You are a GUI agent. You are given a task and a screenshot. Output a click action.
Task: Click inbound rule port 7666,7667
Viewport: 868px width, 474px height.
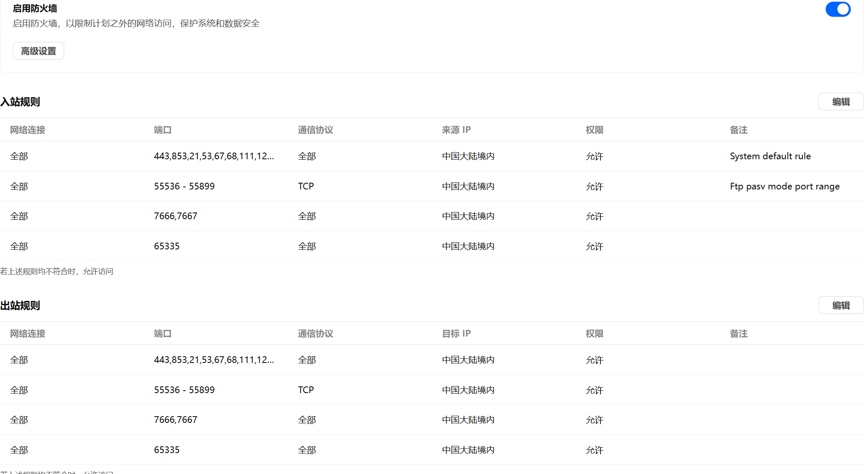[x=175, y=216]
